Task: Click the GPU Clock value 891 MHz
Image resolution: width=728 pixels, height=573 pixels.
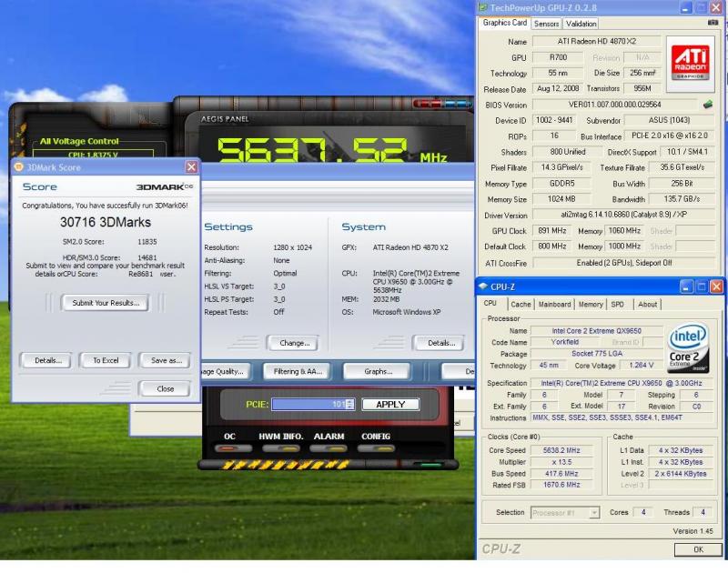Action: click(x=551, y=231)
